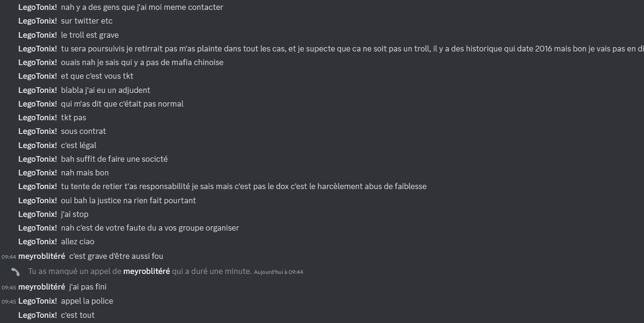
Task: Open LegoTonix! profile next to "allez ciao"
Action: click(37, 242)
